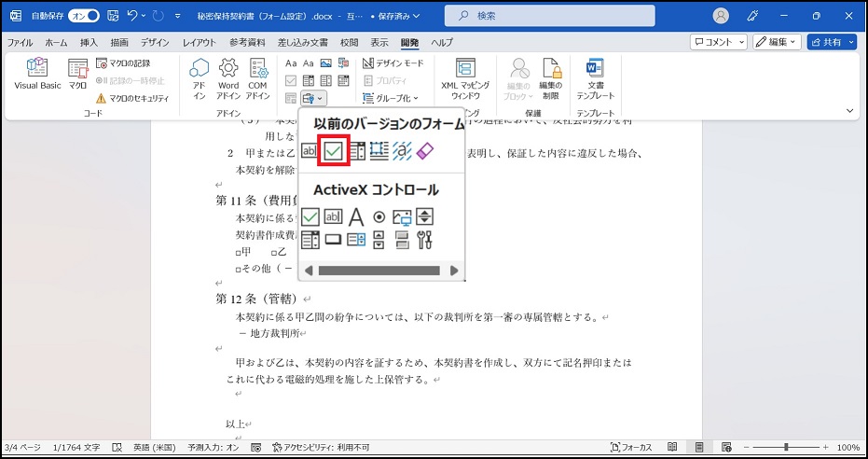Click the zoom in plus button
Screen dimensions: 868x459
[x=825, y=448]
